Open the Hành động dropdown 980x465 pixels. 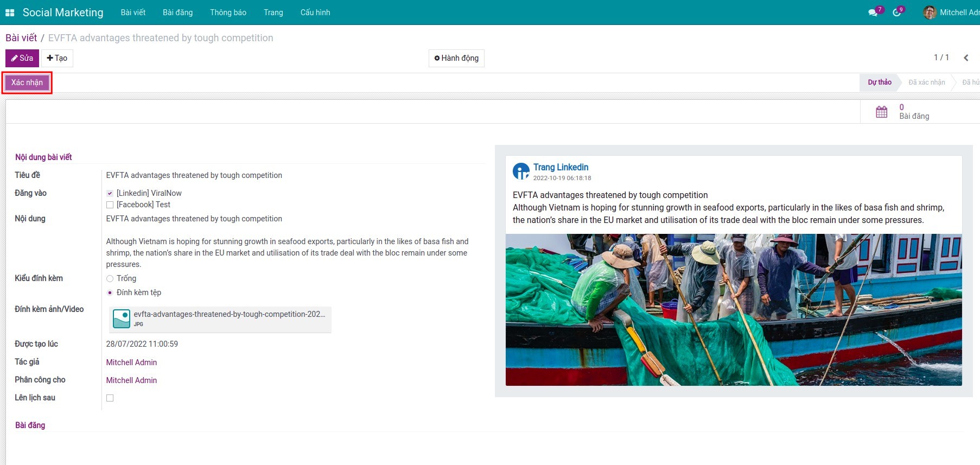(x=456, y=58)
